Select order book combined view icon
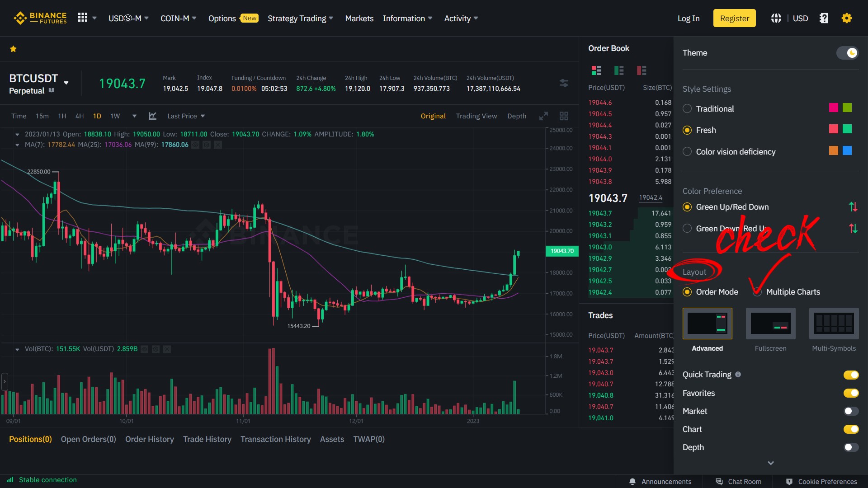 (x=596, y=70)
